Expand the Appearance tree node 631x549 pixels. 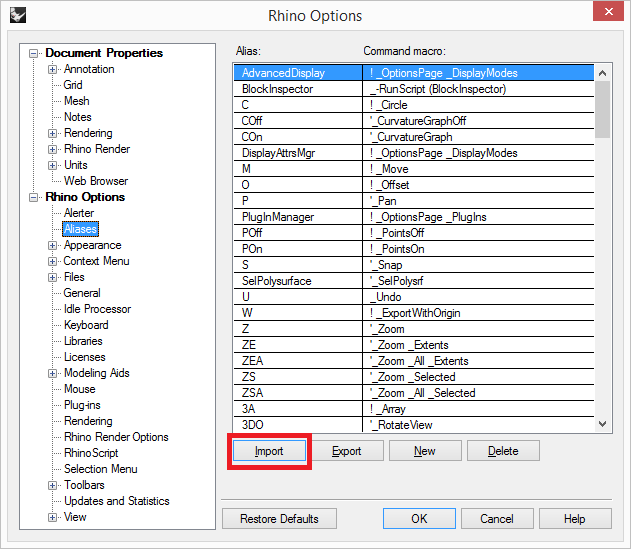pos(52,245)
